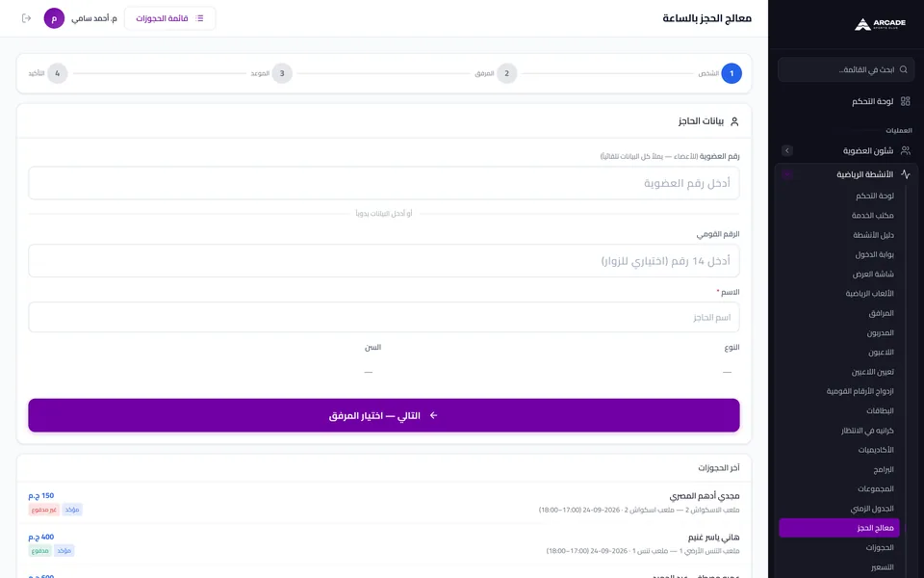Expand the شئون العضوية chevron

[x=787, y=151]
